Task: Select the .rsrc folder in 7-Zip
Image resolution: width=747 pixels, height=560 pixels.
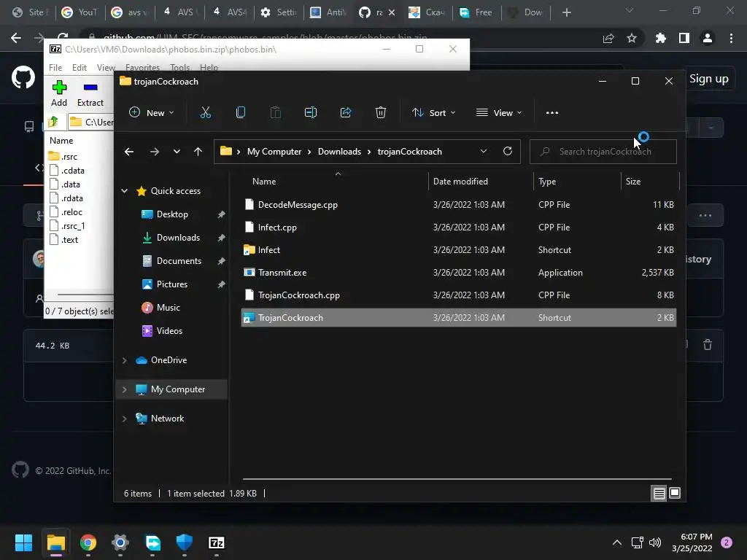Action: [x=69, y=157]
